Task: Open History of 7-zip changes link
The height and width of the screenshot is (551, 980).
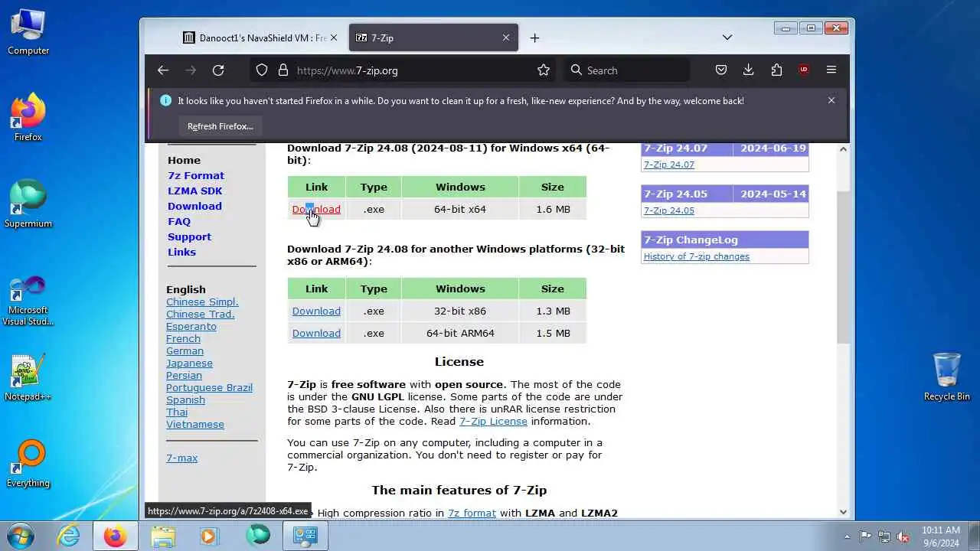Action: [697, 256]
